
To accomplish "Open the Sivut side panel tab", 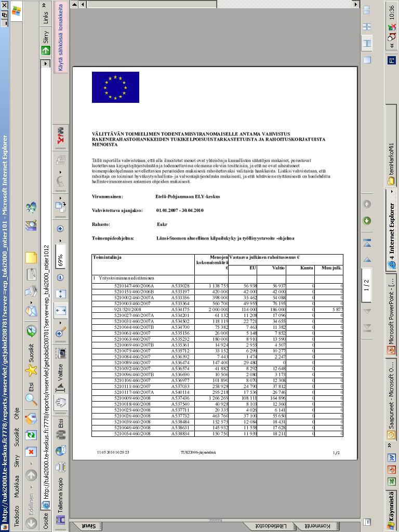I will tap(89, 526).
